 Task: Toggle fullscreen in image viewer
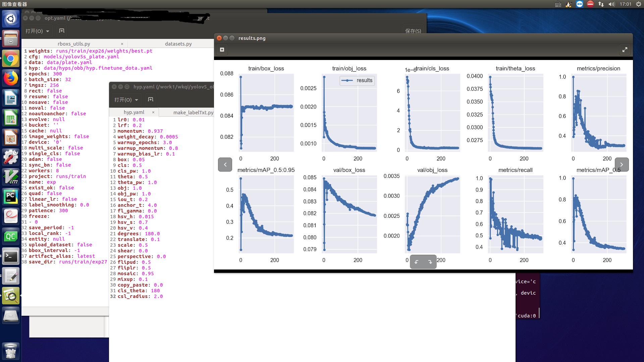625,50
